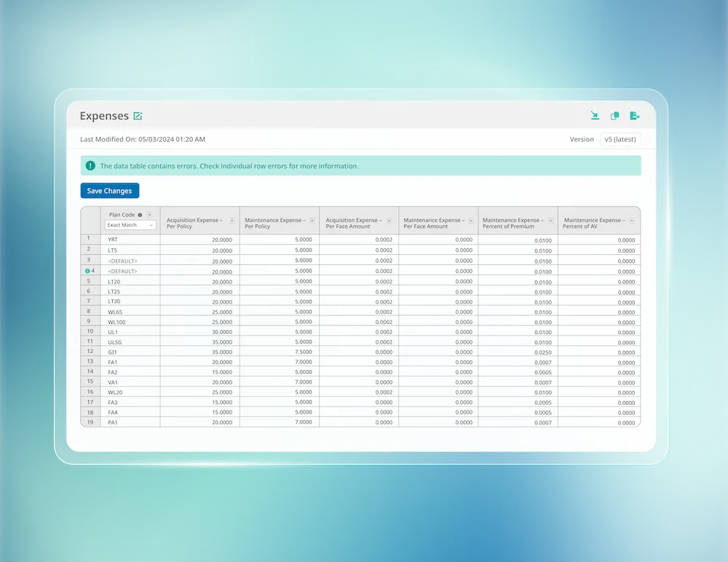Open Maintenance Expense – Per Face Amount column menu
Screen dimensions: 728x562
471,221
